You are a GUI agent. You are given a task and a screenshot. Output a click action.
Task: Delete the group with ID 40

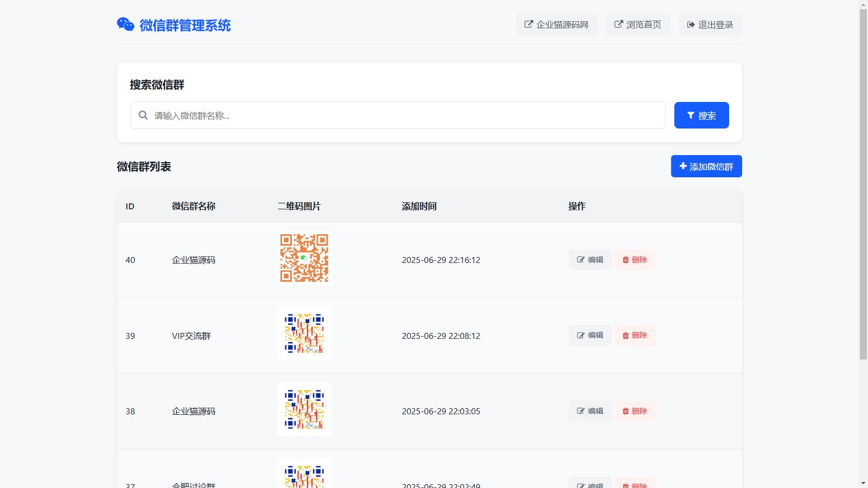tap(635, 260)
